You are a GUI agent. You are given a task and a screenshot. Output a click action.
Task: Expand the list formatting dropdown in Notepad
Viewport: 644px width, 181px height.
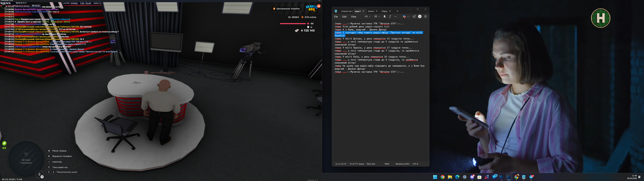pos(377,17)
